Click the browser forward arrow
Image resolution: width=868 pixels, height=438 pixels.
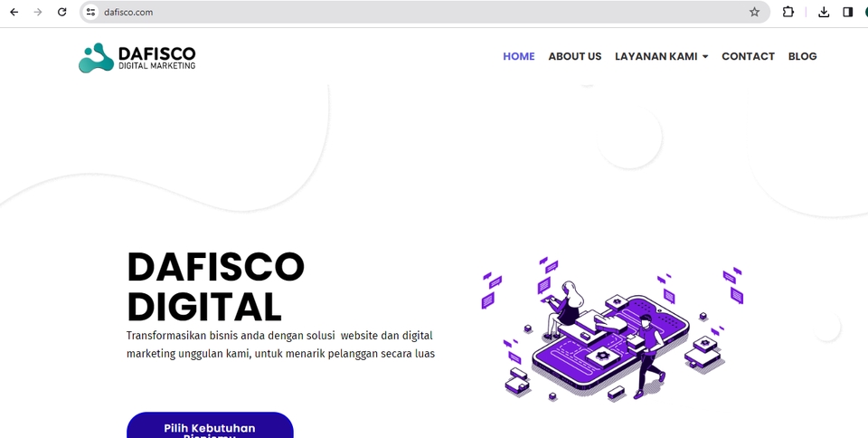click(38, 12)
